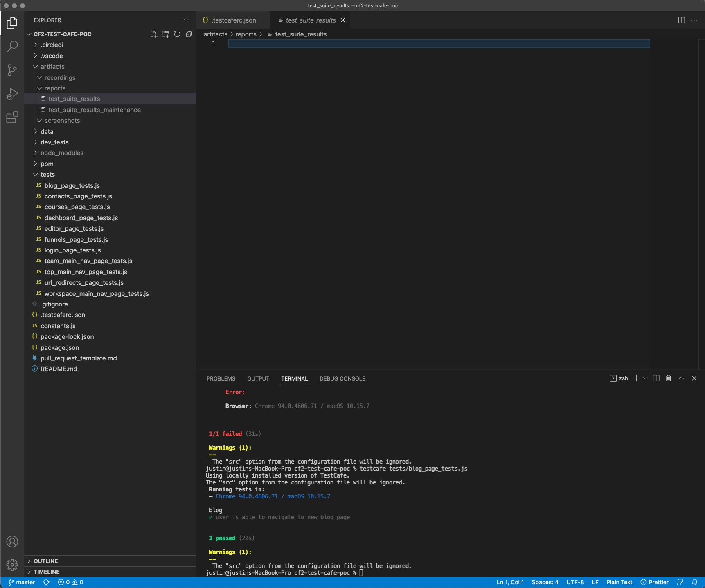705x588 pixels.
Task: Open the terminal launch profile dropdown
Action: [645, 378]
